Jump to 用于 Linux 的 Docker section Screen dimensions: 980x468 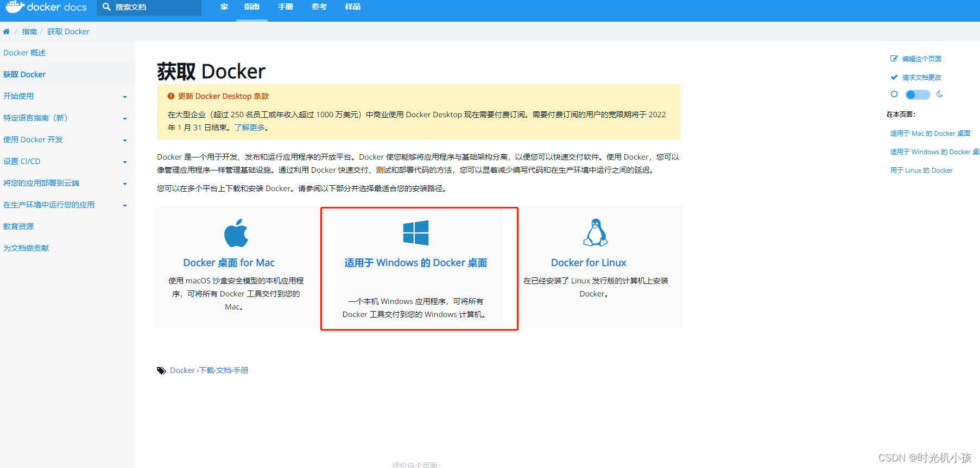tap(921, 170)
